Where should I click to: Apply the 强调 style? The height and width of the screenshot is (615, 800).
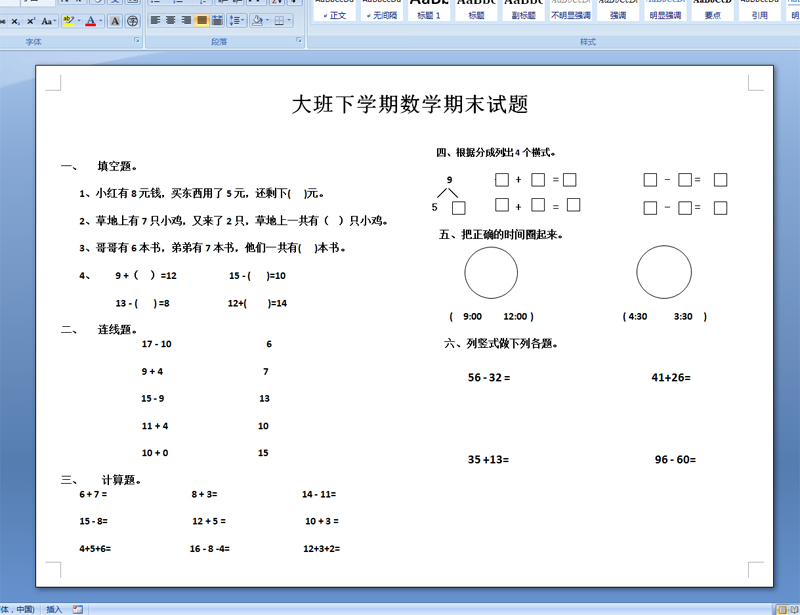point(618,11)
